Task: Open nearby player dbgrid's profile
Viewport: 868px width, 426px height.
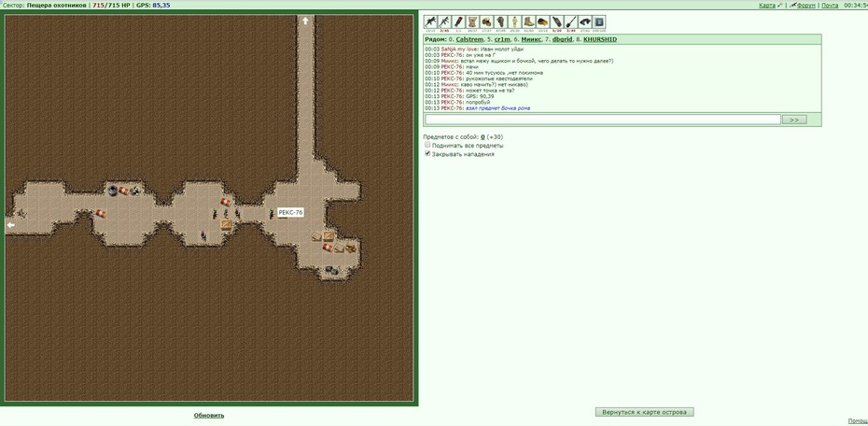Action: tap(562, 40)
